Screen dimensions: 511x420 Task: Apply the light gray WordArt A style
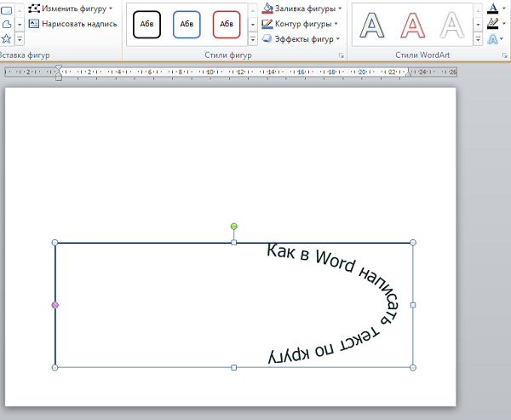(452, 25)
